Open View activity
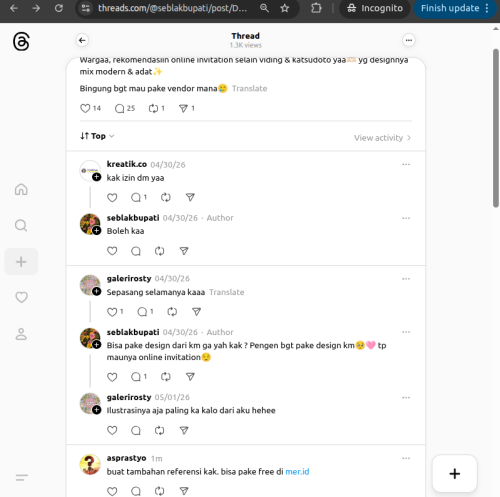 point(382,138)
